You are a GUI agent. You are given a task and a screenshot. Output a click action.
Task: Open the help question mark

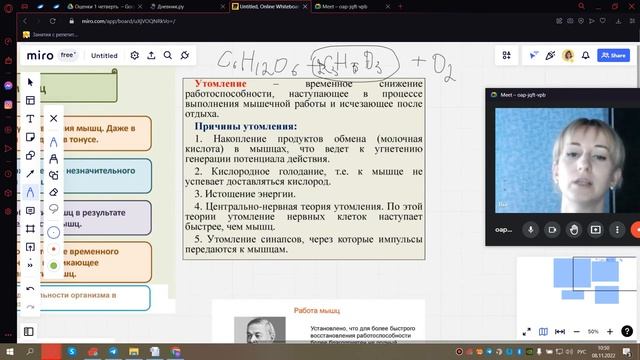point(627,331)
